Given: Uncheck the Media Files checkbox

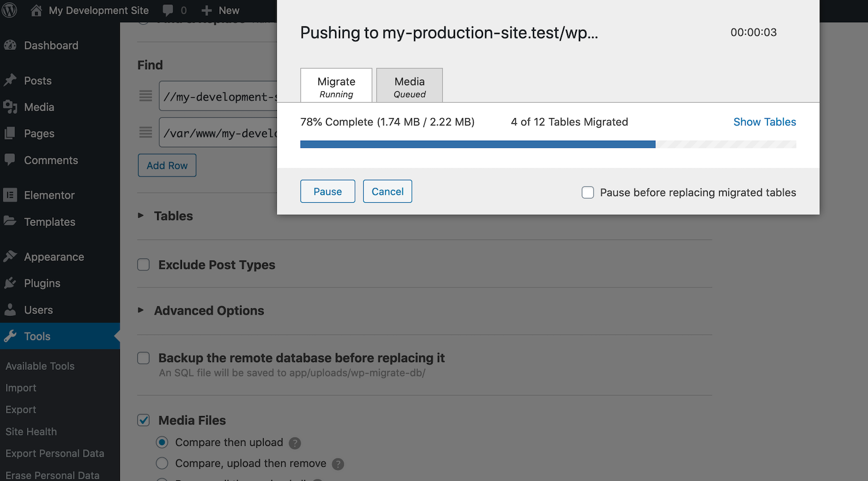Looking at the screenshot, I should pos(143,421).
